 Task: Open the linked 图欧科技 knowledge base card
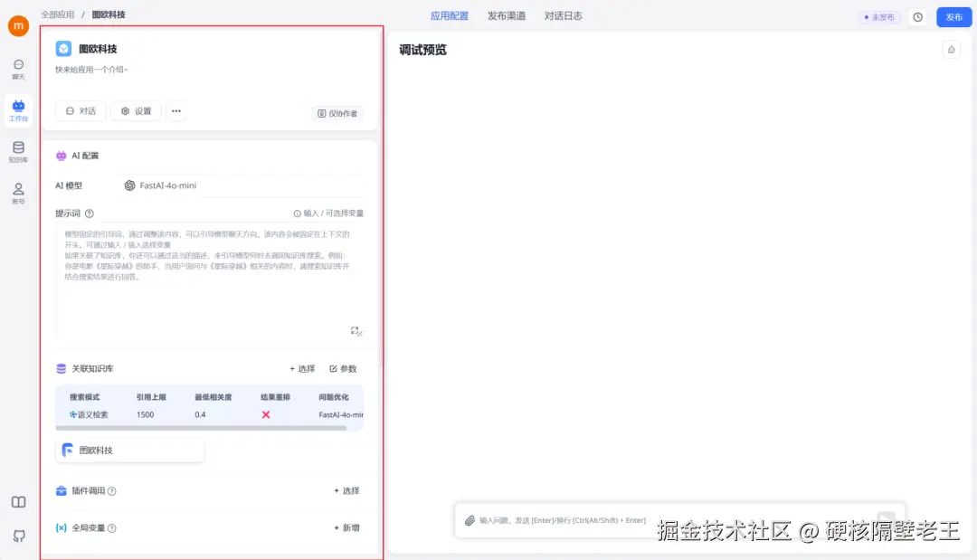pyautogui.click(x=129, y=451)
